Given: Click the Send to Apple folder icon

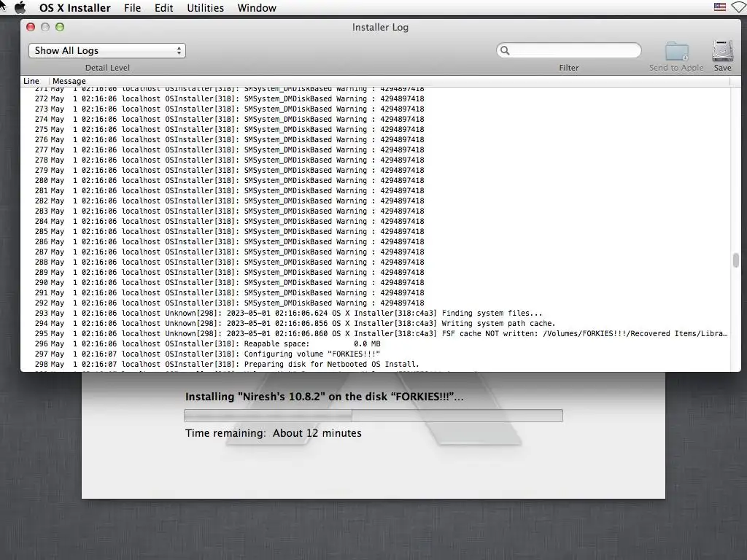Looking at the screenshot, I should coord(676,52).
